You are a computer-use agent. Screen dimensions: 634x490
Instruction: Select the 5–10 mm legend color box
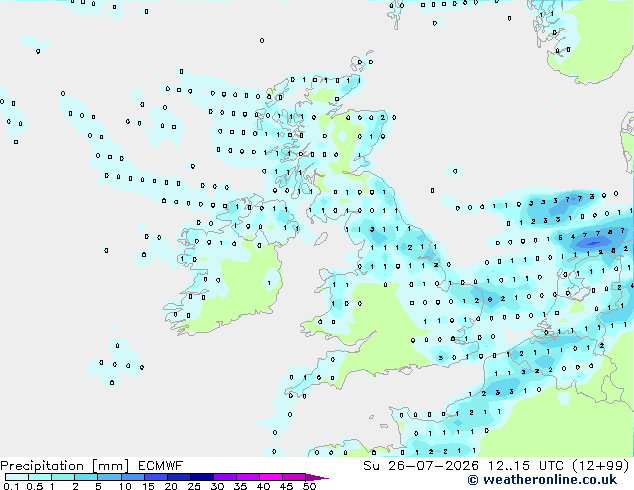[x=109, y=477]
